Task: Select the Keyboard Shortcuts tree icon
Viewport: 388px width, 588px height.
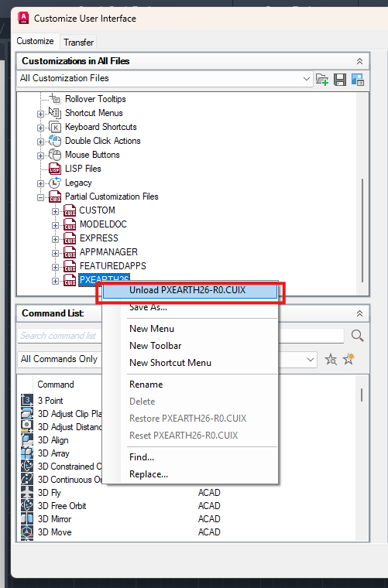Action: coord(55,127)
